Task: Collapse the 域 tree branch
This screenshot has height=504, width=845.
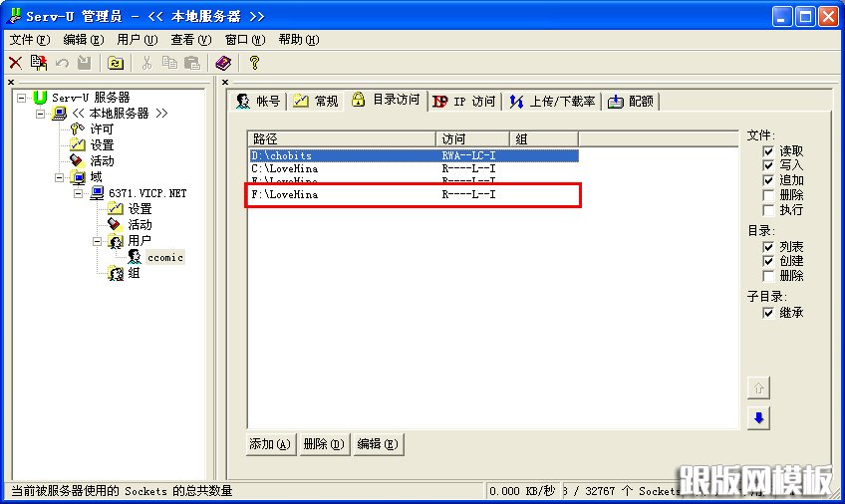Action: pos(59,177)
